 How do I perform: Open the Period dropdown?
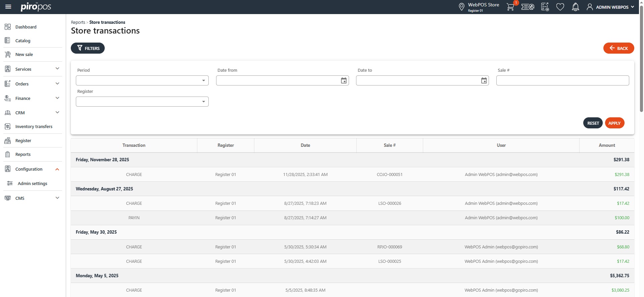[142, 80]
